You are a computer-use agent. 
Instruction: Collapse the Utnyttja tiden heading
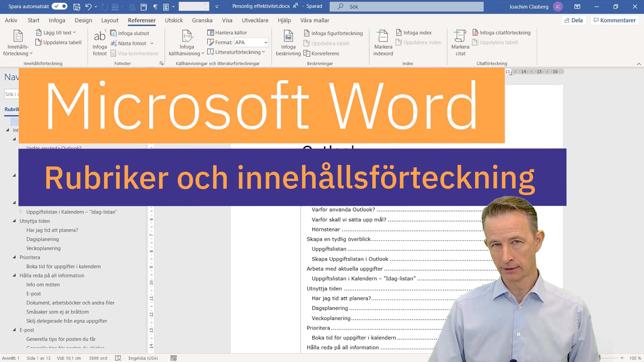14,221
